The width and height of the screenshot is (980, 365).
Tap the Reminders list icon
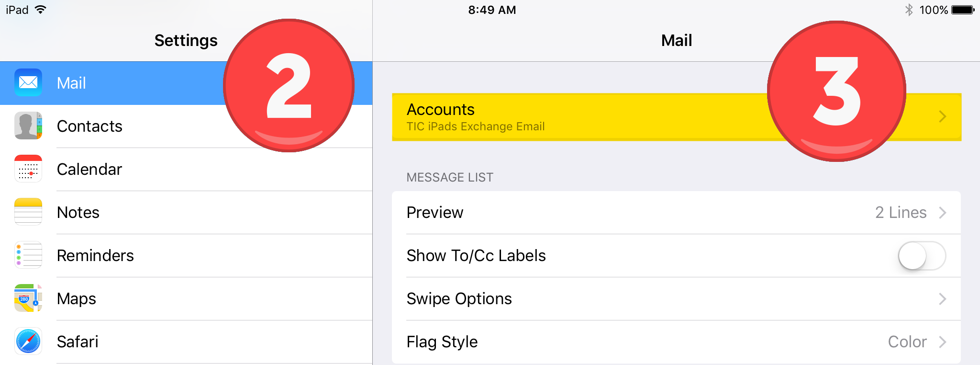point(28,255)
